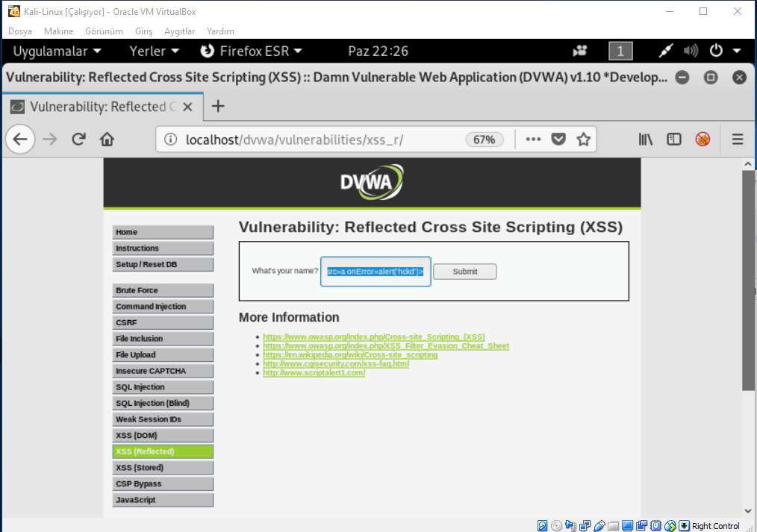Open the Firefox library icon

coord(646,140)
